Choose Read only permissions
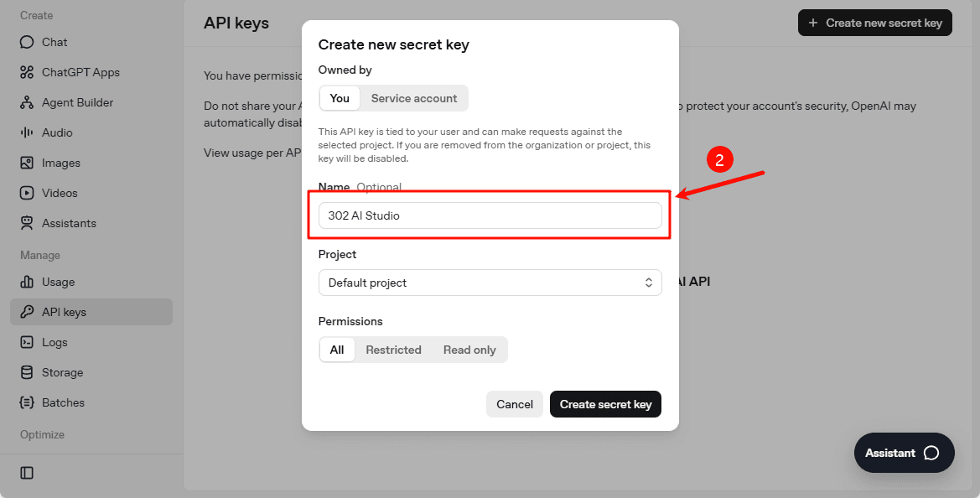The image size is (980, 498). pos(469,350)
